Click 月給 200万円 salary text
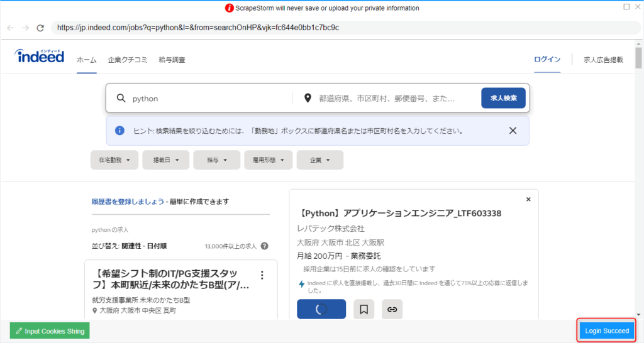 click(x=319, y=256)
